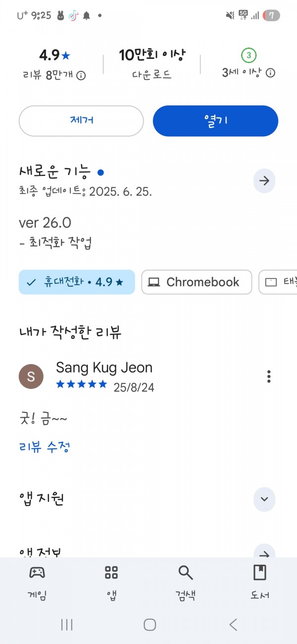Tap the blue 열기 open button
297x644 pixels.
click(215, 121)
